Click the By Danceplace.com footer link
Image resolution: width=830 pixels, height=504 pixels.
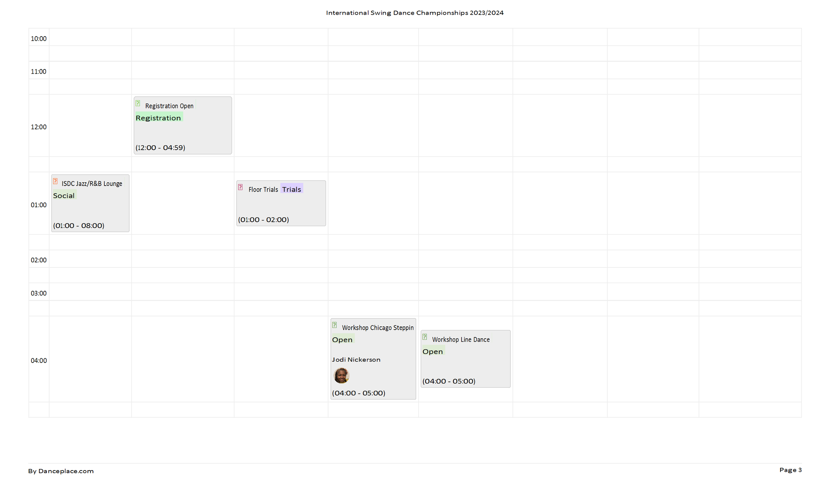pos(61,471)
